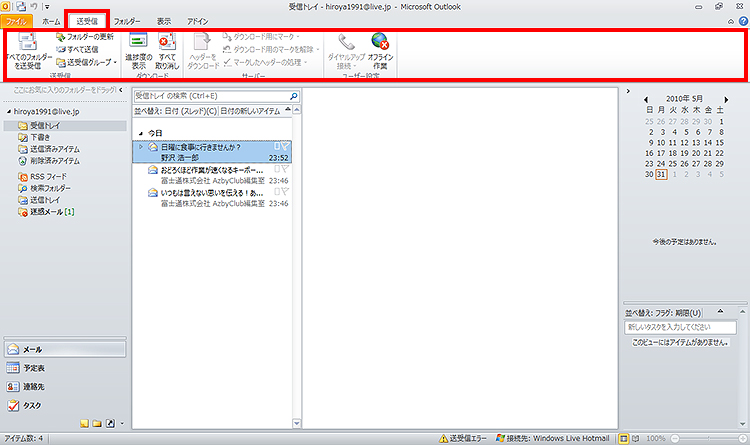Image resolution: width=750 pixels, height=445 pixels.
Task: Switch to フォルダー tab
Action: 127,22
